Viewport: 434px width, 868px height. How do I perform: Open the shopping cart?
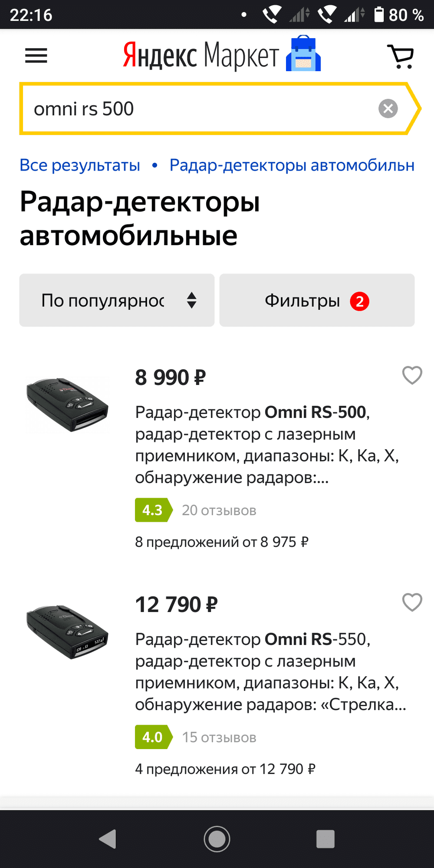[x=401, y=56]
